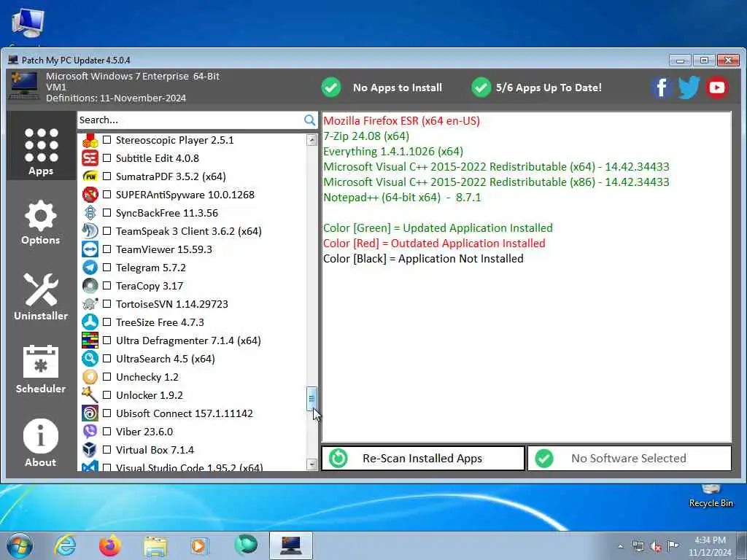747x560 pixels.
Task: Open Windows Explorer folder on taskbar
Action: [x=155, y=547]
